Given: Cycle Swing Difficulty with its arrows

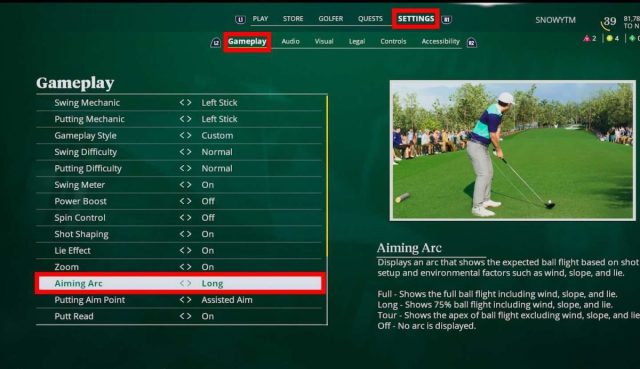Looking at the screenshot, I should click(185, 152).
